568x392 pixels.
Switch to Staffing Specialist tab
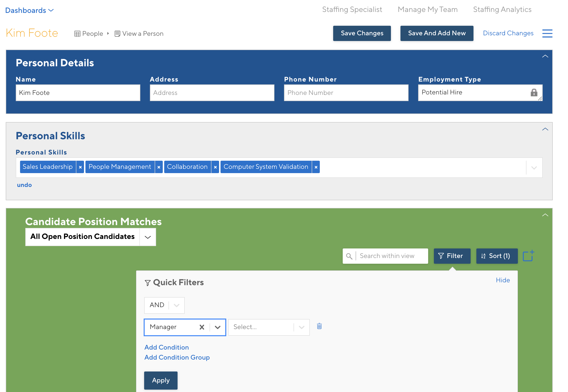coord(352,9)
